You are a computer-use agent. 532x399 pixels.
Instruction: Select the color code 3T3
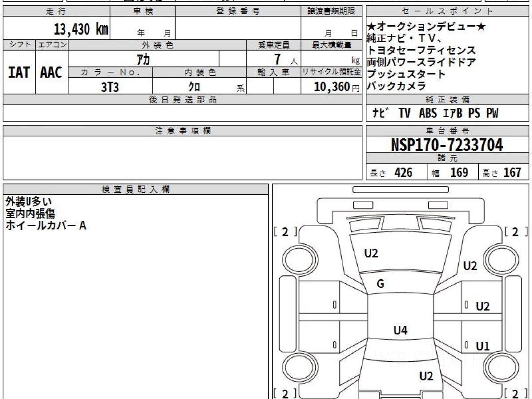[110, 87]
